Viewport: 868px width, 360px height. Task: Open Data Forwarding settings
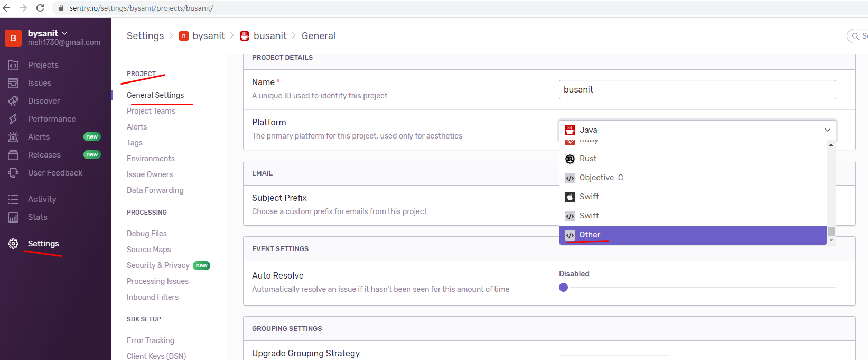pyautogui.click(x=155, y=190)
